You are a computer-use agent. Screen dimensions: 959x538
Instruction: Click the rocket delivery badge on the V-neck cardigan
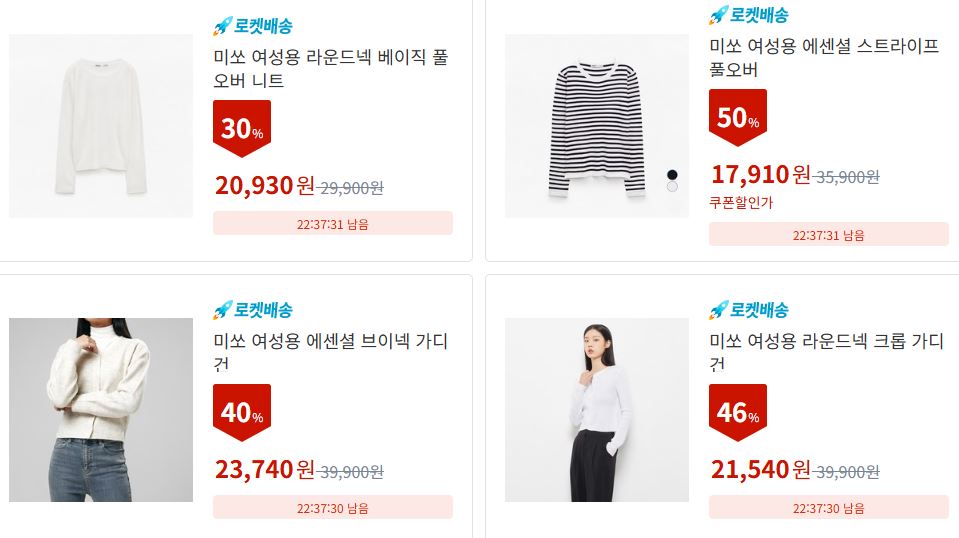(253, 310)
